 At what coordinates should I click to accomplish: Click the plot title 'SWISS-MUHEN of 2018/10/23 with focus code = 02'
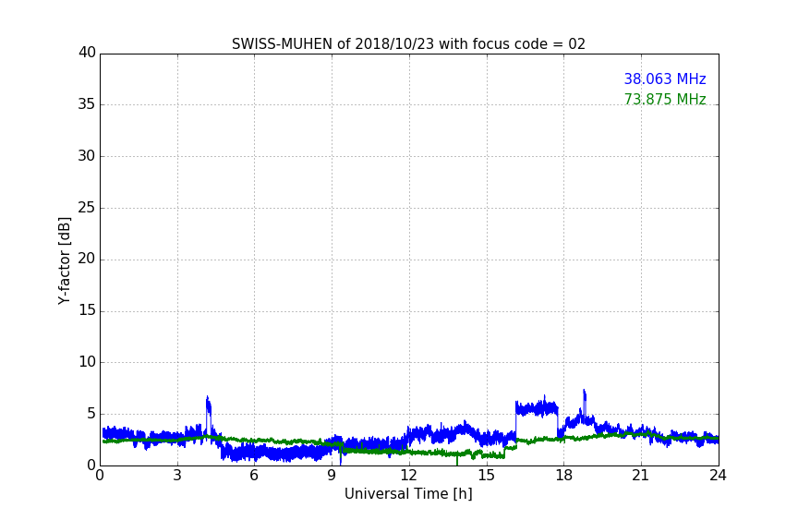(x=408, y=44)
